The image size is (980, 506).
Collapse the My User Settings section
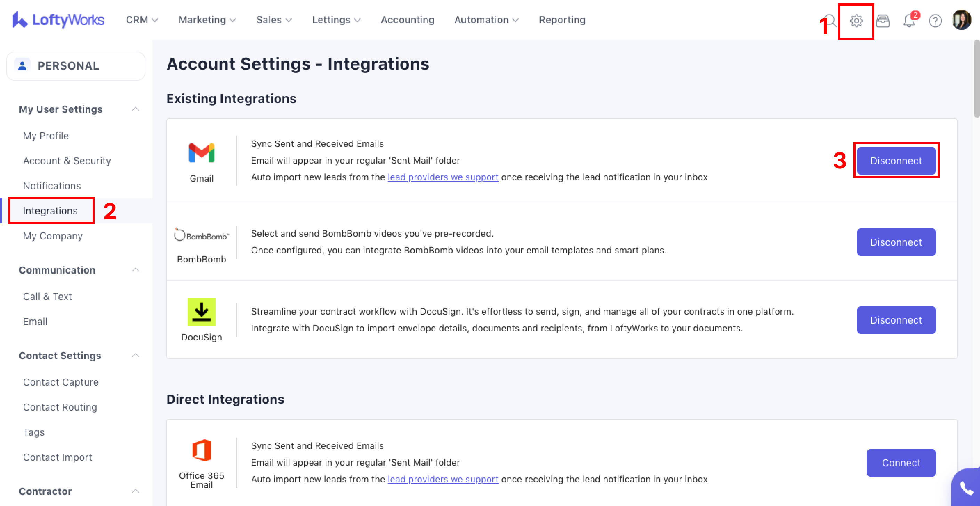[x=135, y=109]
